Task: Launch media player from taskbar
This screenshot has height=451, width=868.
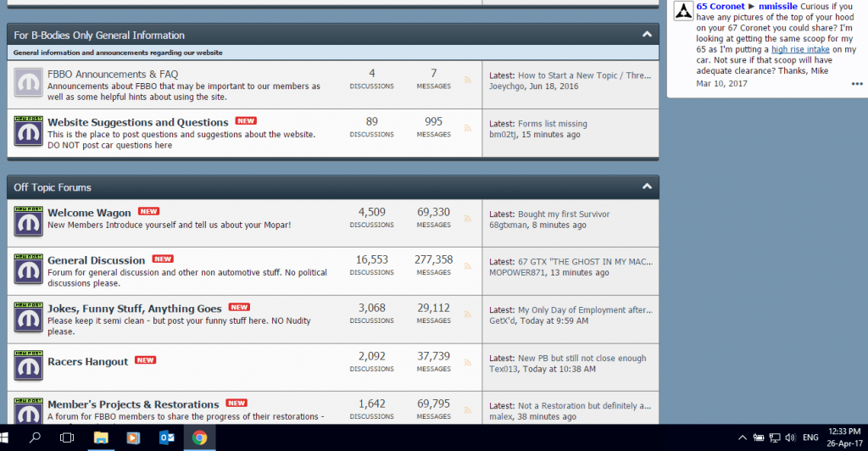Action: point(133,437)
